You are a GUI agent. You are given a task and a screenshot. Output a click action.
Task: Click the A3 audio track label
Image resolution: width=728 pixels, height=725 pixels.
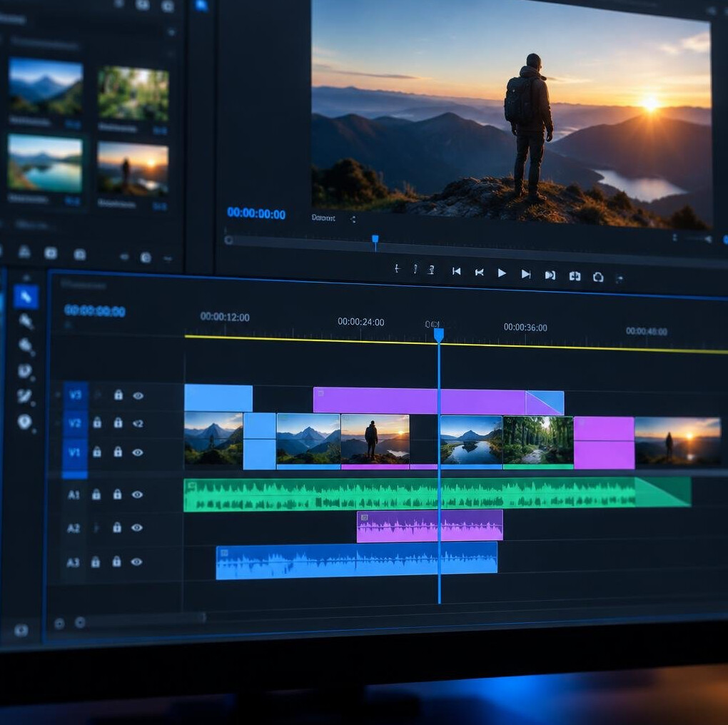(73, 563)
